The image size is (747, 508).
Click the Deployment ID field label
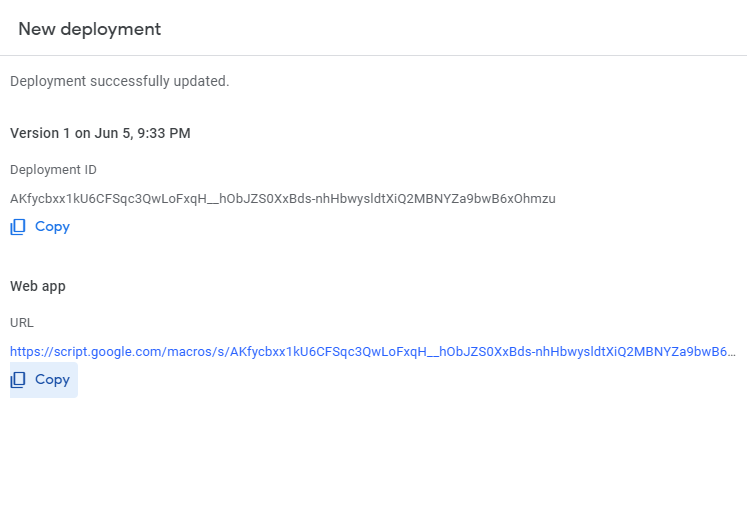click(x=53, y=170)
